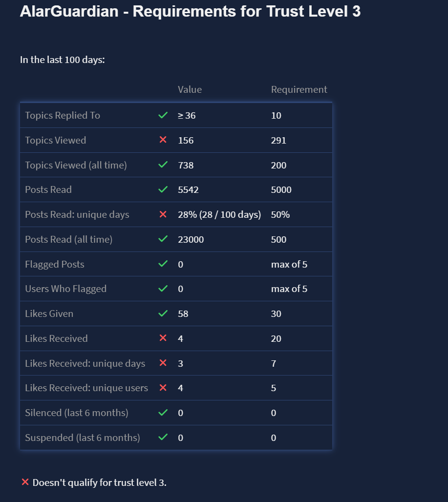Click the Silenced (last 6 months) label
Screen dimensions: 448x502
[x=77, y=413]
